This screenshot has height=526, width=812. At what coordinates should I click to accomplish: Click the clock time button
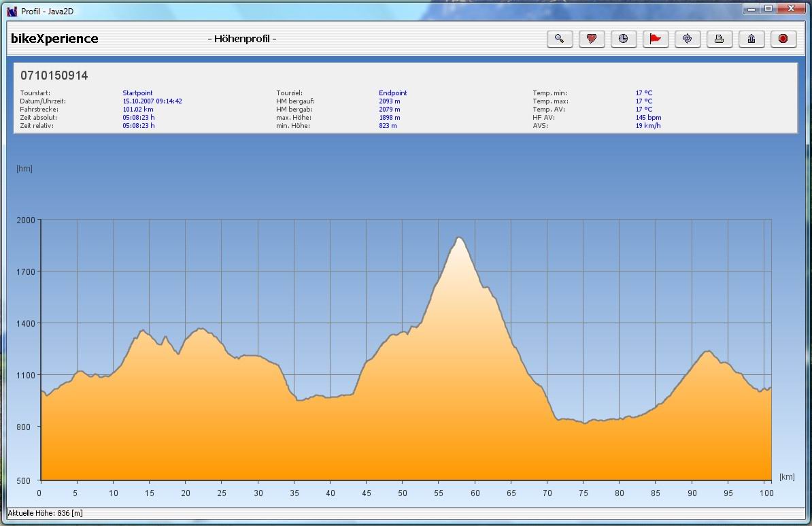click(623, 39)
